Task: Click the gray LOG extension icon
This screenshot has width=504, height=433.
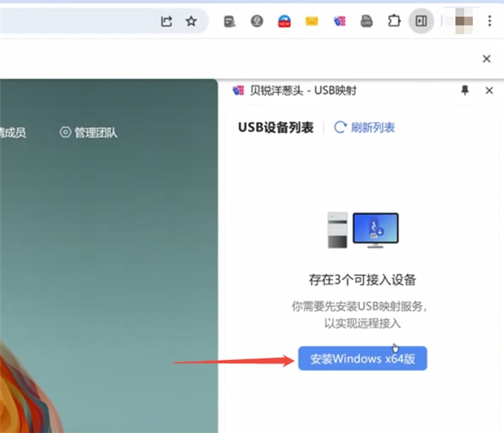Action: pyautogui.click(x=367, y=22)
